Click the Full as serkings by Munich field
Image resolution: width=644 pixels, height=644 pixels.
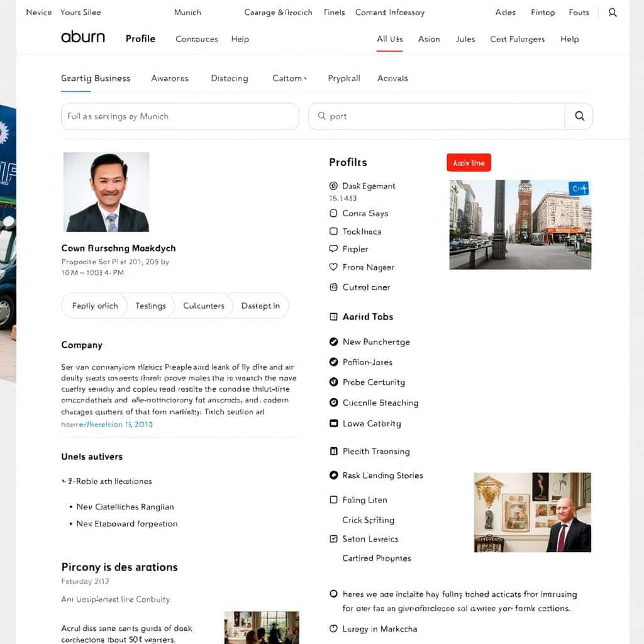(x=180, y=116)
